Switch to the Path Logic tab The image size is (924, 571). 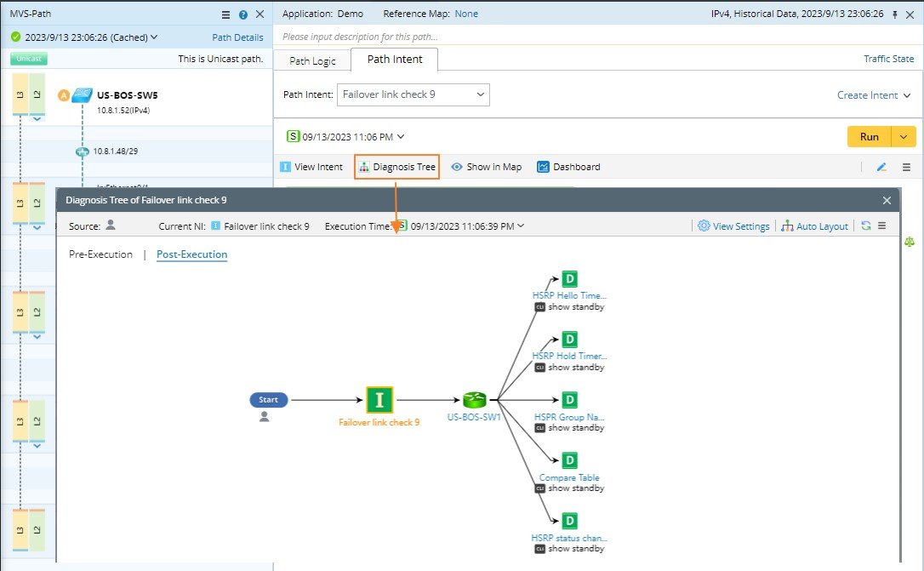[x=312, y=60]
